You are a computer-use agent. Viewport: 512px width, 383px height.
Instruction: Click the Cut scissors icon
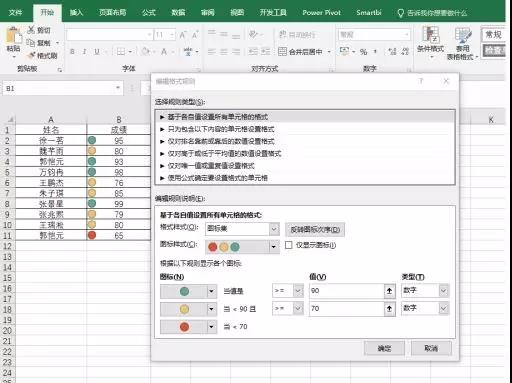(x=31, y=30)
